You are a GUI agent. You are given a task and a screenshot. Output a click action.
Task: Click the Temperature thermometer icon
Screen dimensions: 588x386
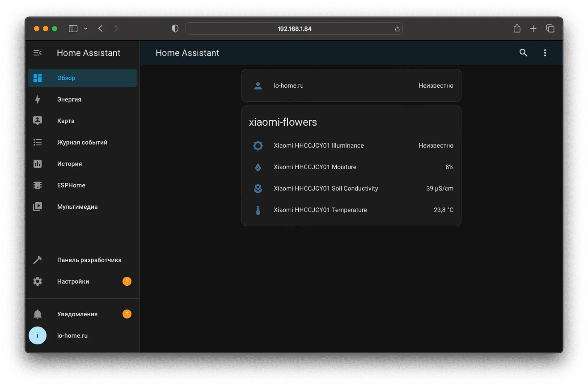pyautogui.click(x=258, y=210)
